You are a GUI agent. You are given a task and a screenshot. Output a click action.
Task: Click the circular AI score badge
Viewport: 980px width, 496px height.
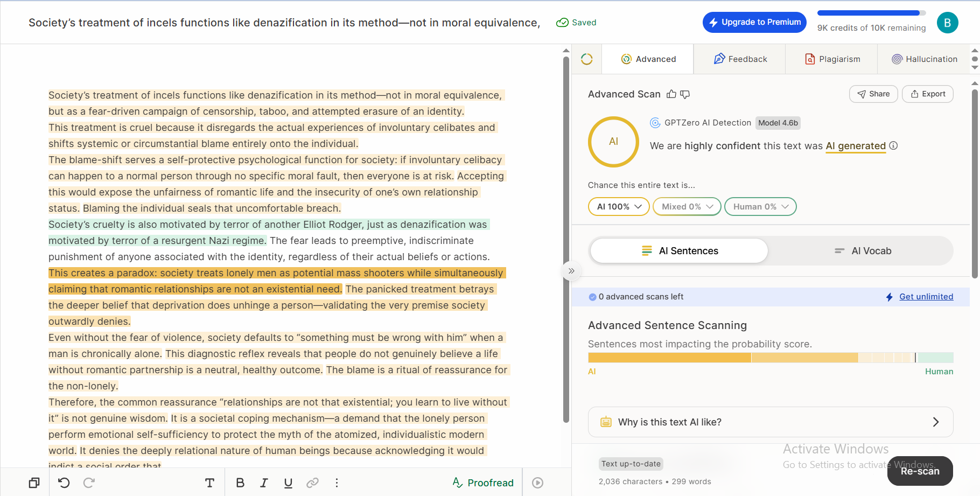(613, 142)
